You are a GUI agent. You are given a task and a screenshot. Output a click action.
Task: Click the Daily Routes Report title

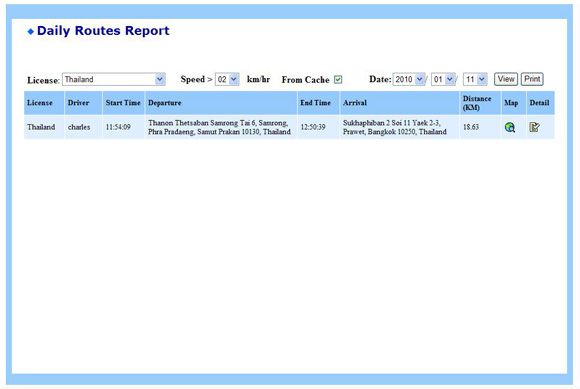(103, 31)
